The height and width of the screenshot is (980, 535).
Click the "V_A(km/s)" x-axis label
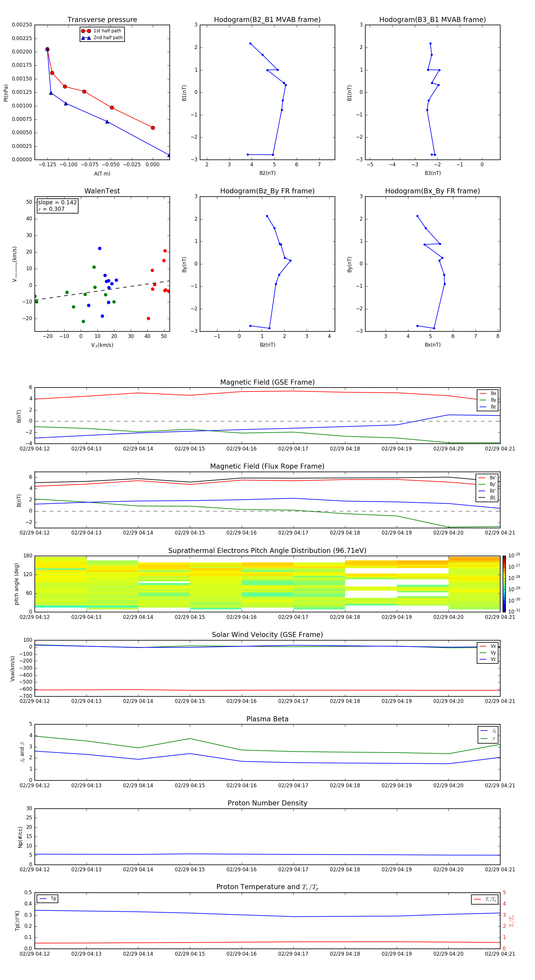pos(102,345)
